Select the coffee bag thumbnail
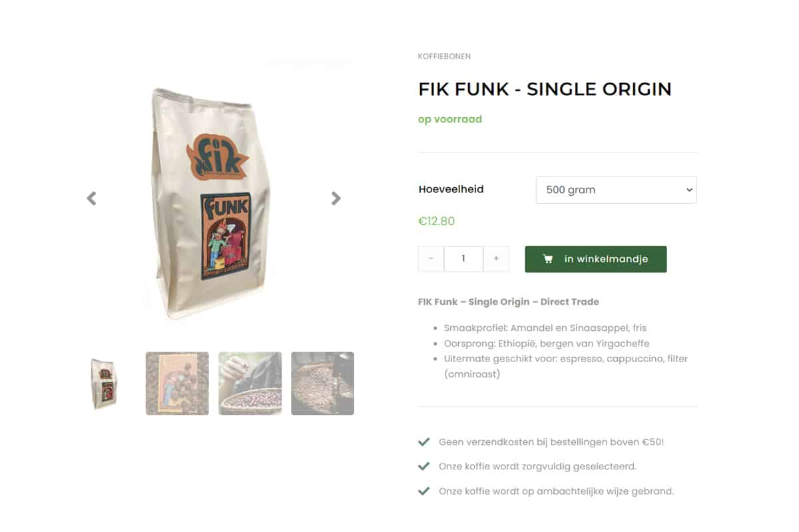This screenshot has height=532, width=799. (x=105, y=384)
